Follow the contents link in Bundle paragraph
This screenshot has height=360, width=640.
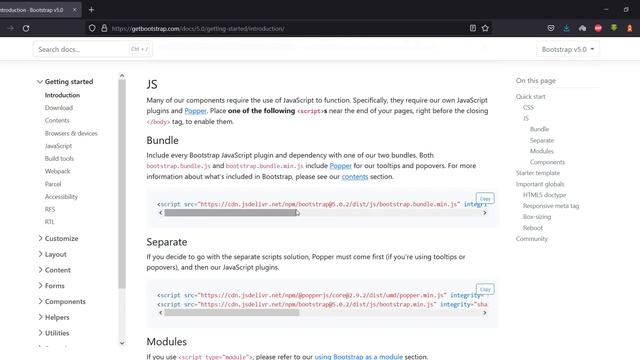tap(355, 177)
